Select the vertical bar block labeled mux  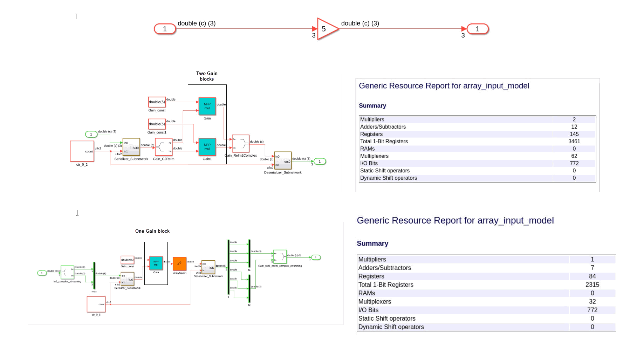click(x=94, y=276)
